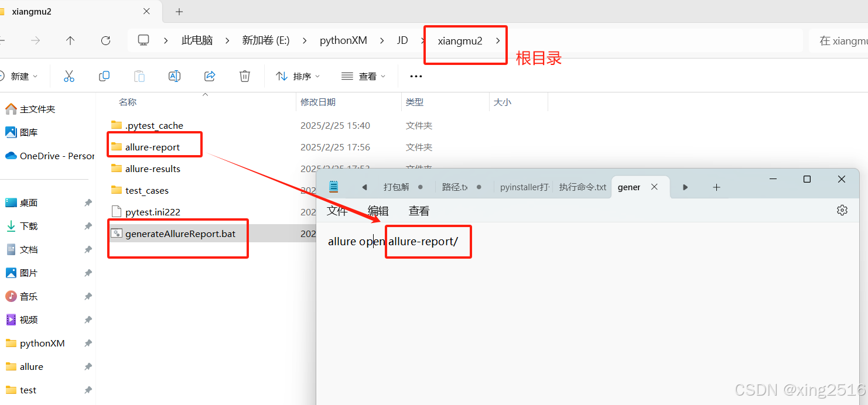
Task: Refresh the Explorer folder view
Action: pos(105,40)
